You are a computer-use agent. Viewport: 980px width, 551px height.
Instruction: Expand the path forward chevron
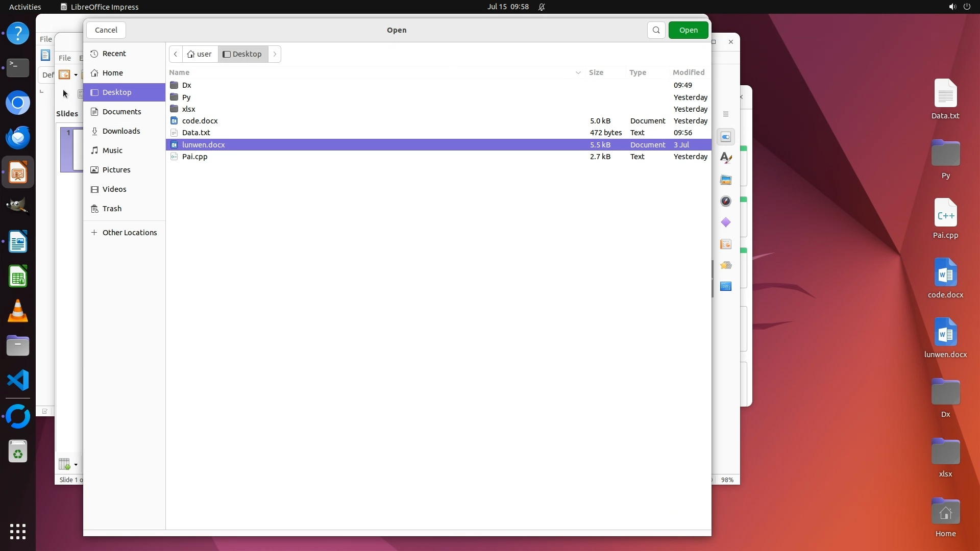275,54
